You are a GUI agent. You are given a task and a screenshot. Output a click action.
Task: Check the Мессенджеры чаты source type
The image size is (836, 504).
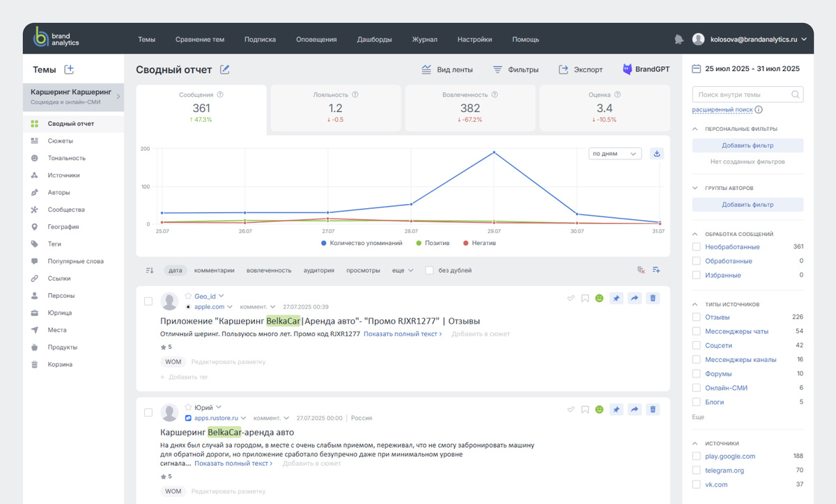click(x=697, y=331)
